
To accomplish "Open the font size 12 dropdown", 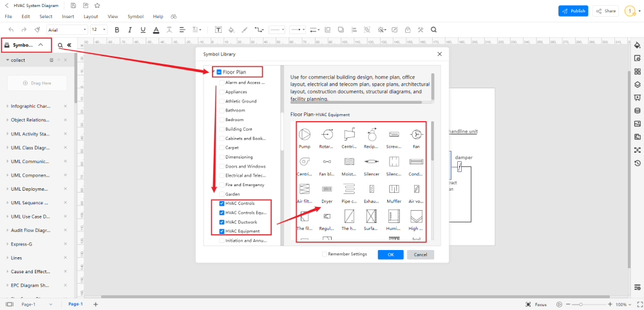I will click(99, 30).
